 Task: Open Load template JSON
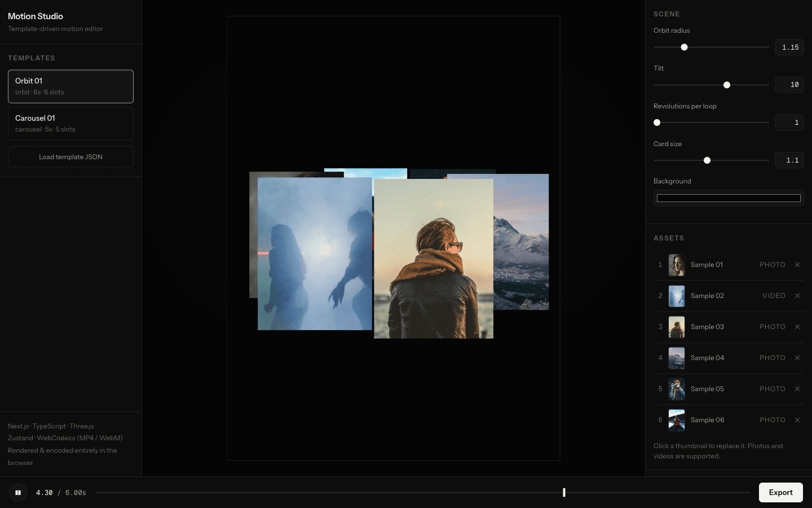pos(70,157)
